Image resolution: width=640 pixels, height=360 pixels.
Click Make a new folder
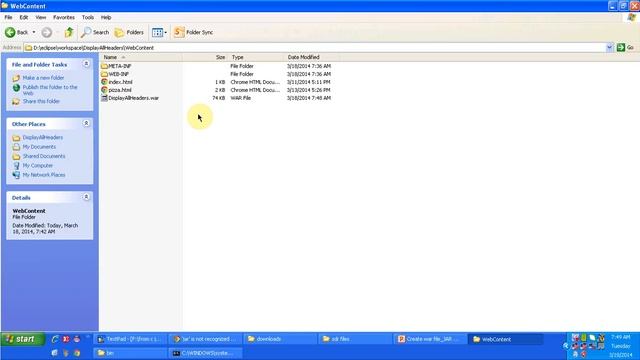[x=43, y=78]
